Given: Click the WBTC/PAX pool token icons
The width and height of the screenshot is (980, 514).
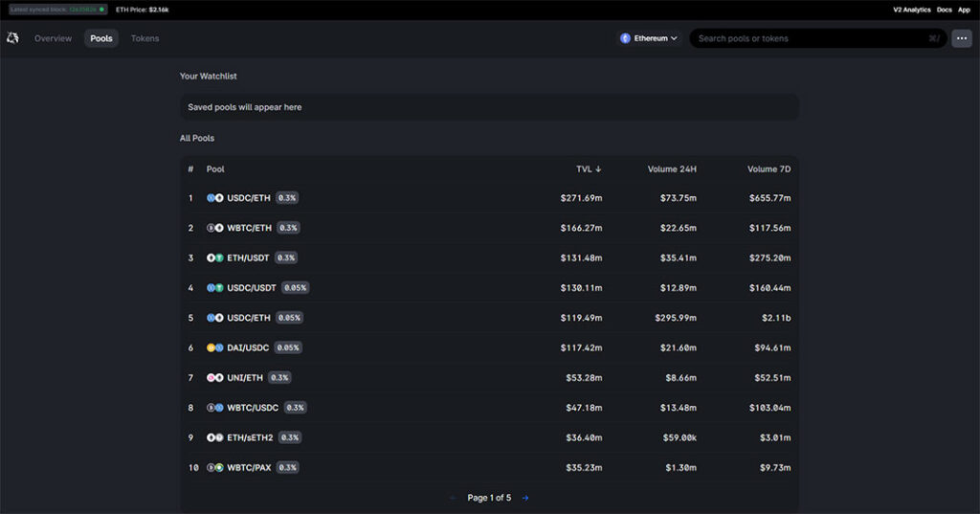Looking at the screenshot, I should [215, 468].
